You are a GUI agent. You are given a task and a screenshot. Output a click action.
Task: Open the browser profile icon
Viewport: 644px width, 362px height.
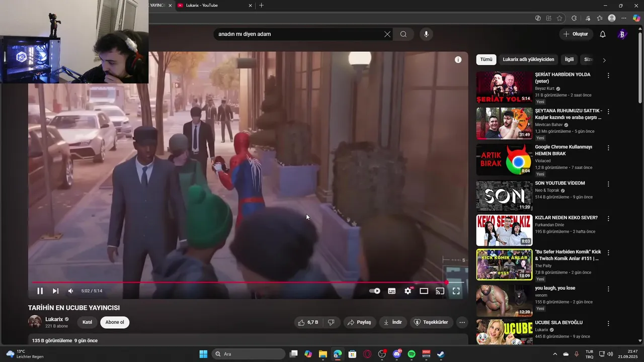pos(612,18)
